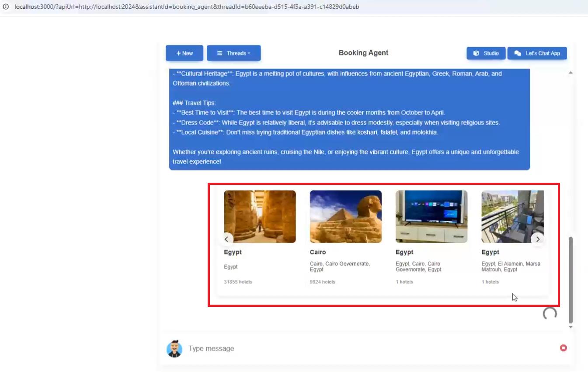The height and width of the screenshot is (372, 588).
Task: Click the New thread button
Action: tap(184, 53)
